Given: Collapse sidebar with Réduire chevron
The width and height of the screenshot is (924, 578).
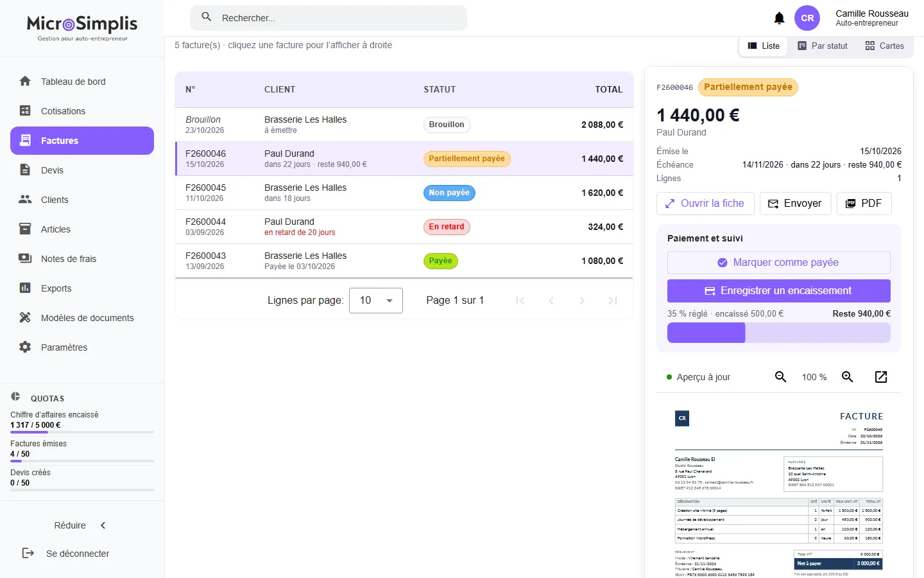Looking at the screenshot, I should point(103,525).
